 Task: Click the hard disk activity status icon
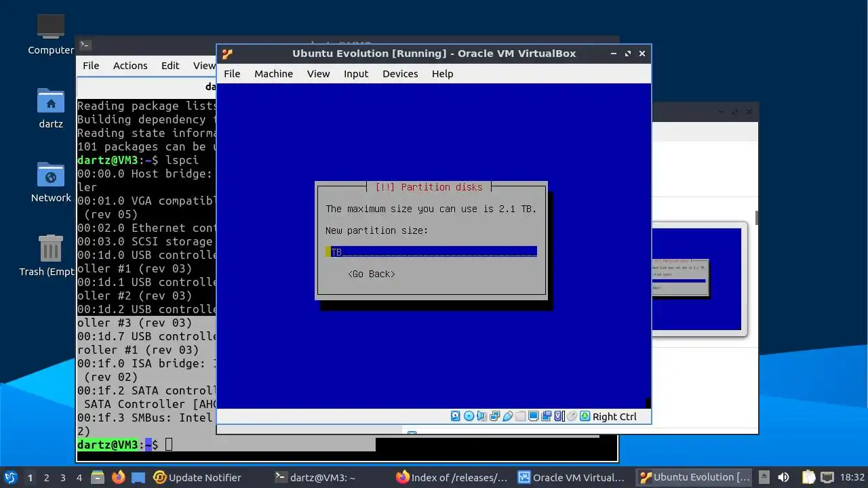coord(455,416)
